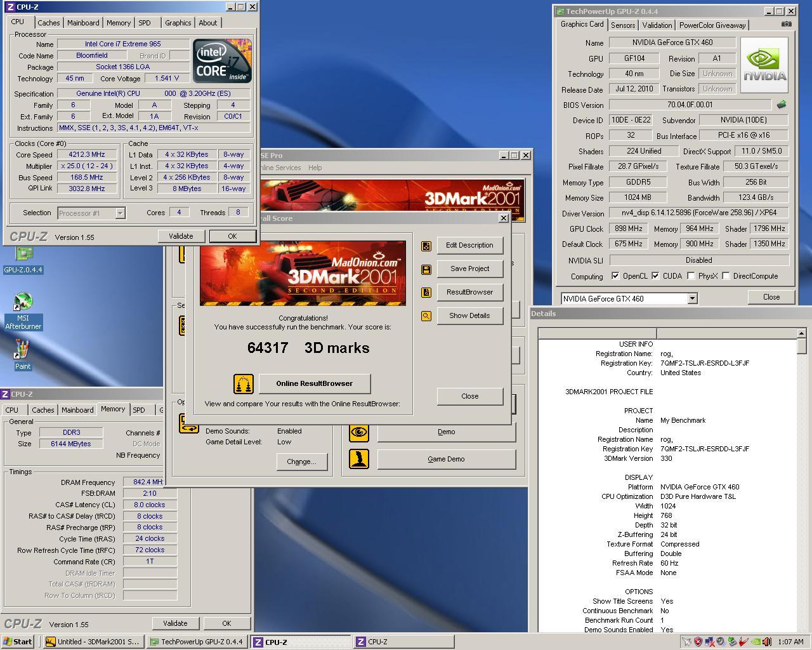Image resolution: width=812 pixels, height=650 pixels.
Task: Open the Help menu in 3DMark2001
Action: tap(315, 168)
